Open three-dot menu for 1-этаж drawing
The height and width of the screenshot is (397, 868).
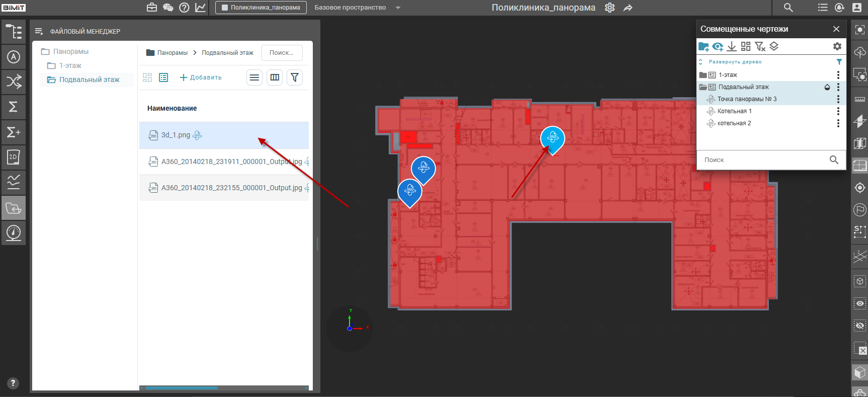tap(838, 75)
